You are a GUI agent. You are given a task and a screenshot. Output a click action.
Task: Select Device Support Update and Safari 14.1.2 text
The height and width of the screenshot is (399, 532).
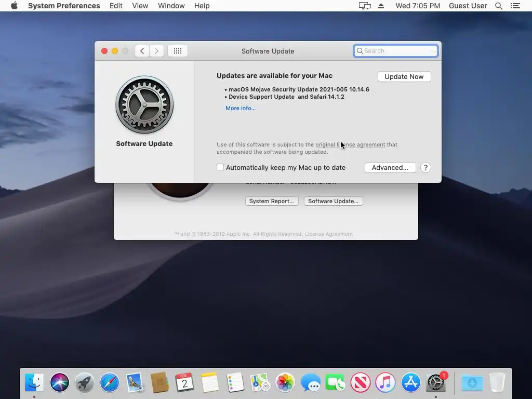pyautogui.click(x=286, y=97)
